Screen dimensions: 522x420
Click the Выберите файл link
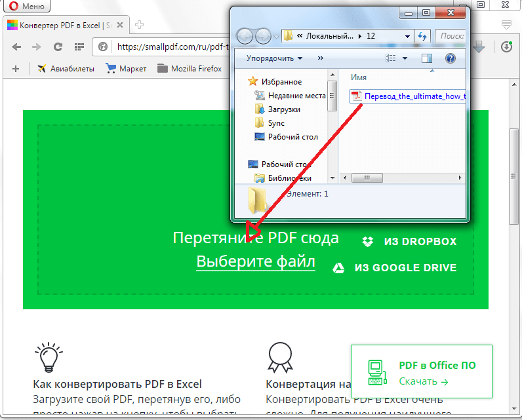point(256,262)
